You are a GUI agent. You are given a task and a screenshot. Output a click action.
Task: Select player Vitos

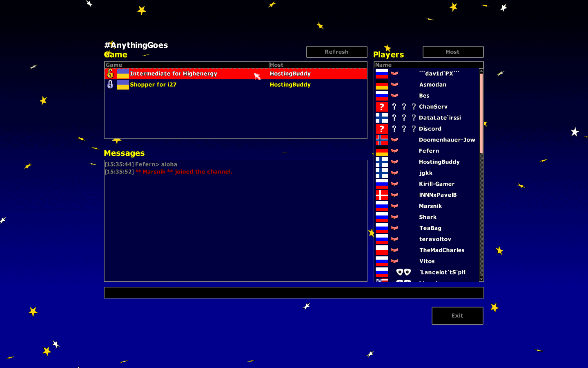427,261
